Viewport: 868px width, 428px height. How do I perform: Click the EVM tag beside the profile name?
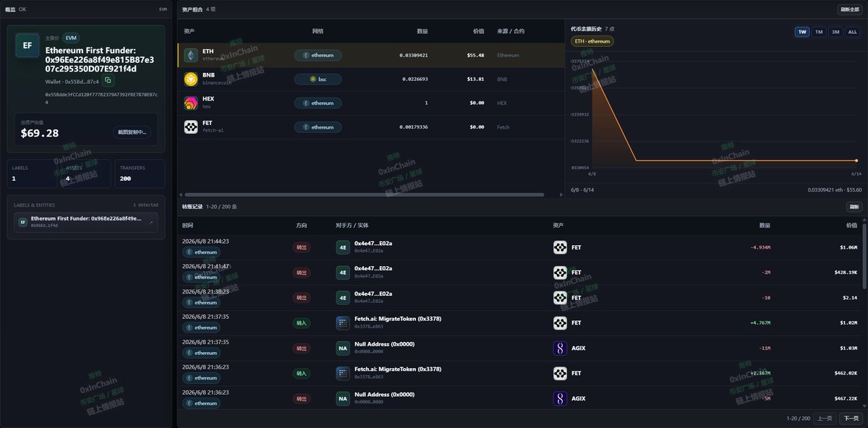tap(71, 38)
